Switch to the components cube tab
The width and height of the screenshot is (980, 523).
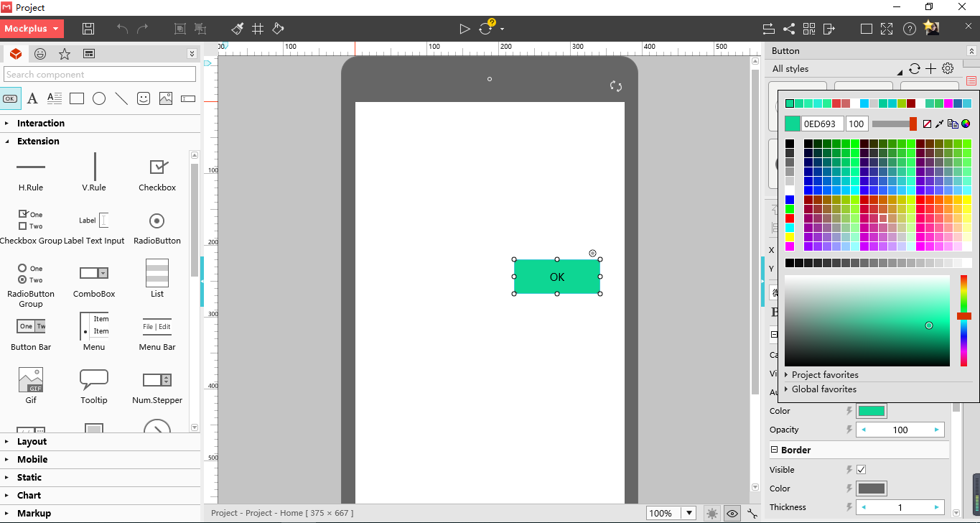click(16, 54)
